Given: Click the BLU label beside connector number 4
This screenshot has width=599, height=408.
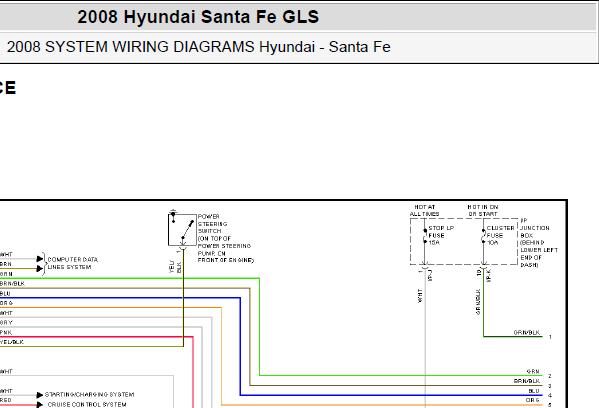Looking at the screenshot, I should tap(534, 391).
